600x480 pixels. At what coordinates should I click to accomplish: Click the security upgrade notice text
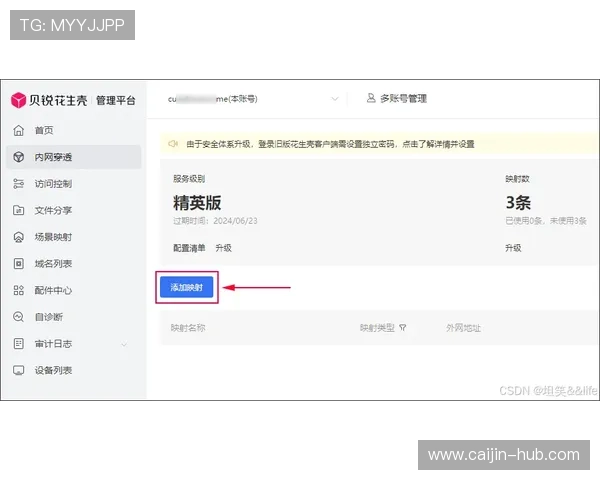coord(330,144)
